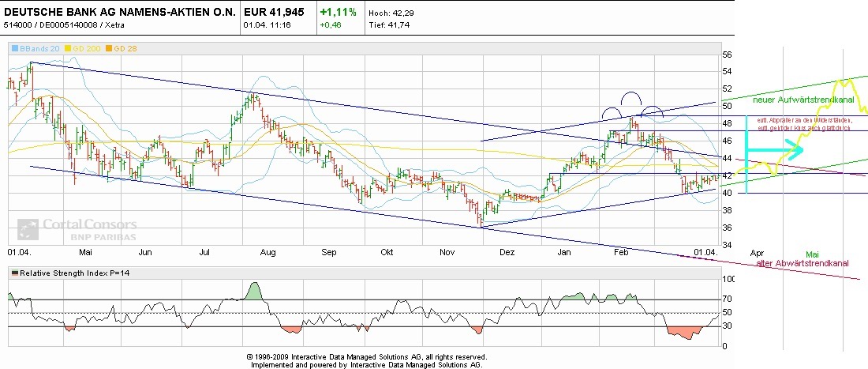Click the 'Jan' month label
The width and height of the screenshot is (868, 369).
(x=564, y=252)
